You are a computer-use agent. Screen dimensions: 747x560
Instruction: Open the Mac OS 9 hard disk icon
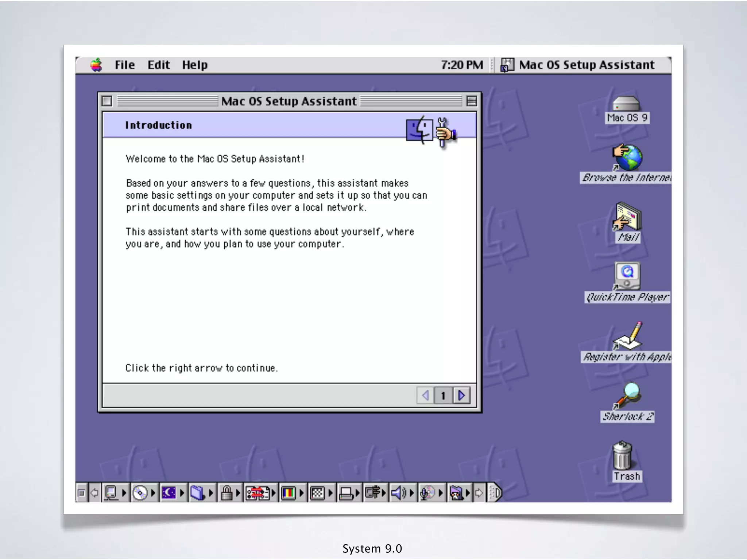[626, 104]
